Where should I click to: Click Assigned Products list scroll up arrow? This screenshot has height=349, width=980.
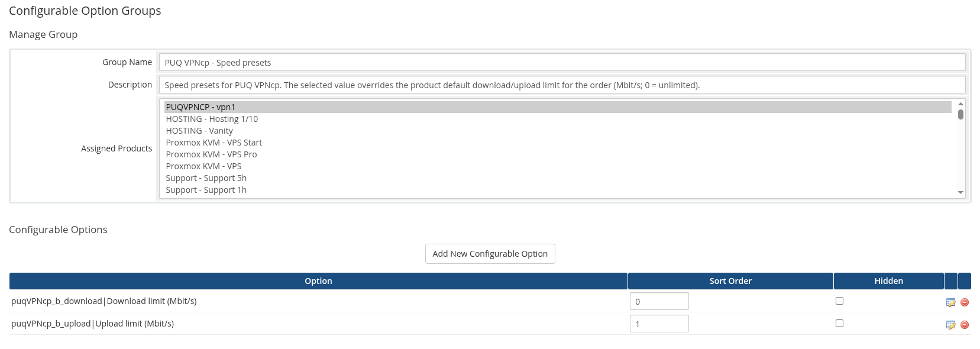960,104
